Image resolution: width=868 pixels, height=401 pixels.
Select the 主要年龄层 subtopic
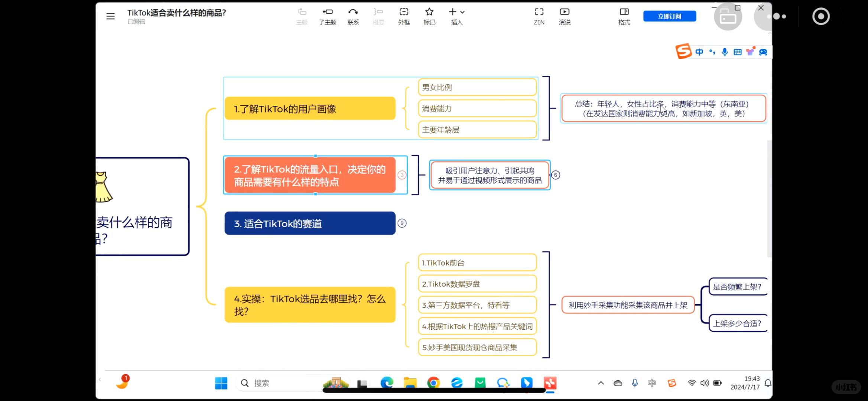point(477,130)
